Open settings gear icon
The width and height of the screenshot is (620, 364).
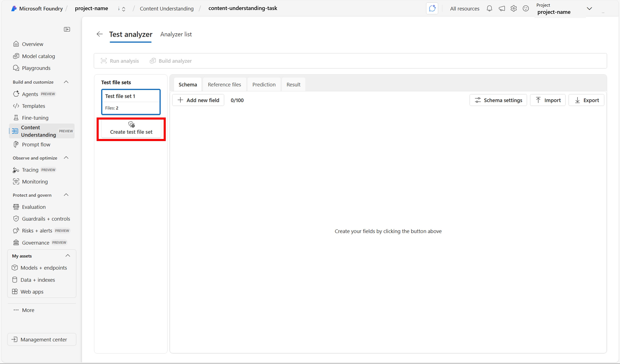tap(514, 9)
